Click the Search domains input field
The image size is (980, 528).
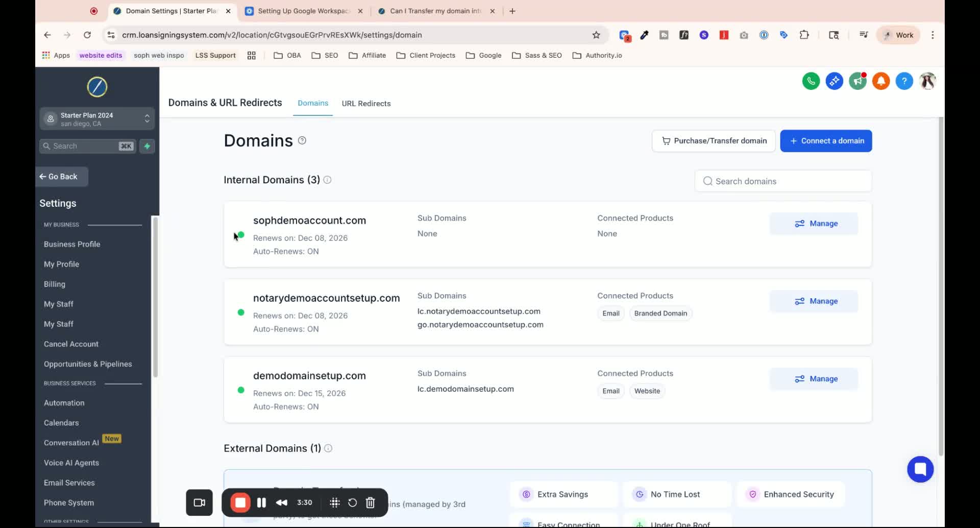[x=783, y=181]
